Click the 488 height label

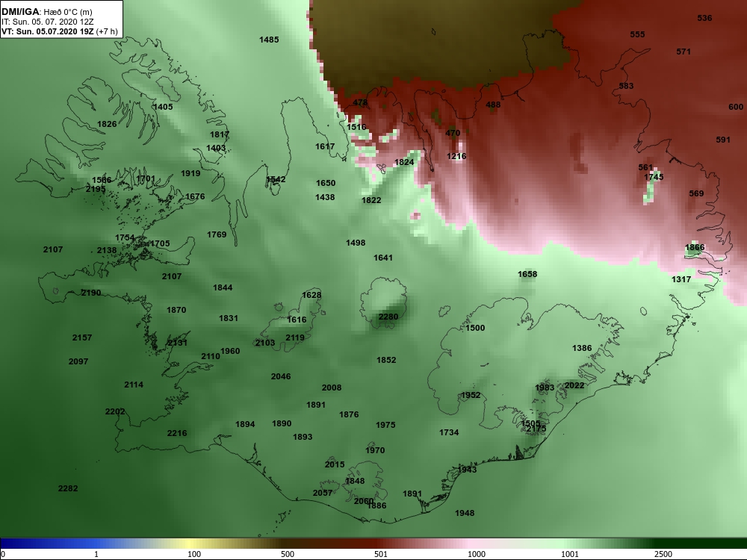click(x=493, y=105)
